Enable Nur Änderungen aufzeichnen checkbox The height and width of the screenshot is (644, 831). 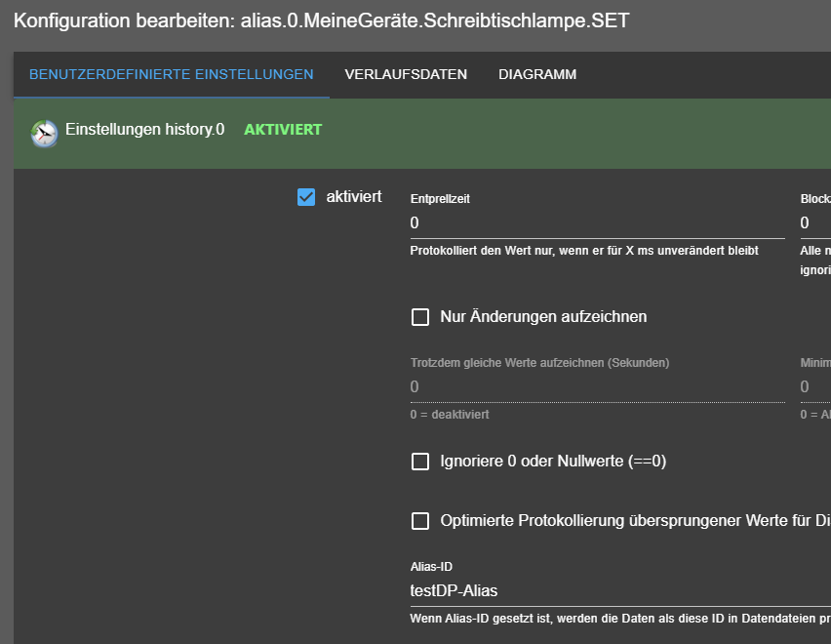pos(420,317)
